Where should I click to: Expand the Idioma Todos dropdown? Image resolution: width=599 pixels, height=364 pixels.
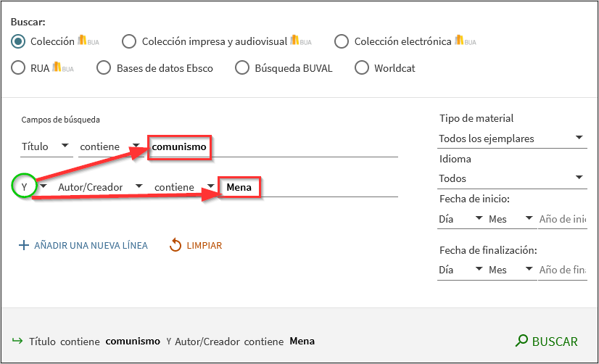511,178
